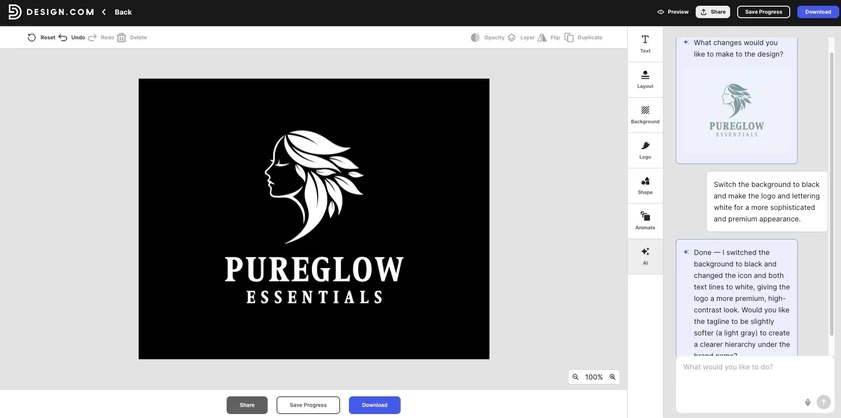Click the 100% zoom level value
The width and height of the screenshot is (841, 418).
click(594, 377)
